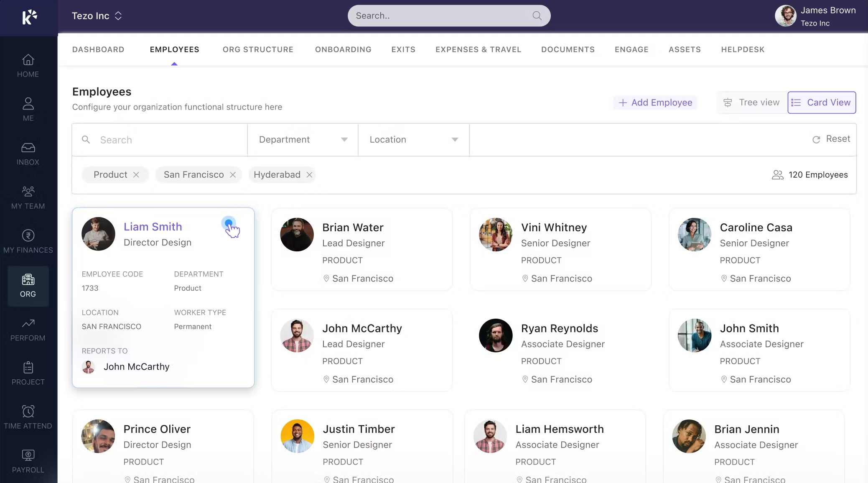The height and width of the screenshot is (483, 868).
Task: Open My Finances rupee icon
Action: click(28, 235)
